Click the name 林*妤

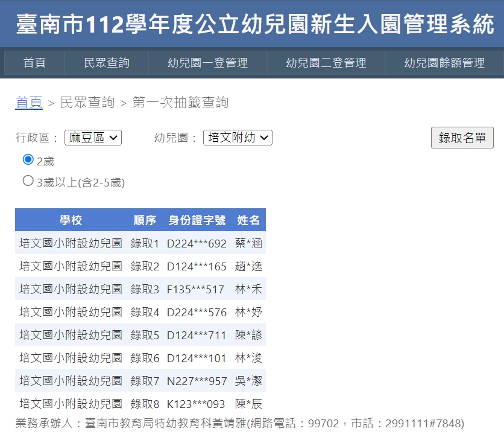pos(248,312)
